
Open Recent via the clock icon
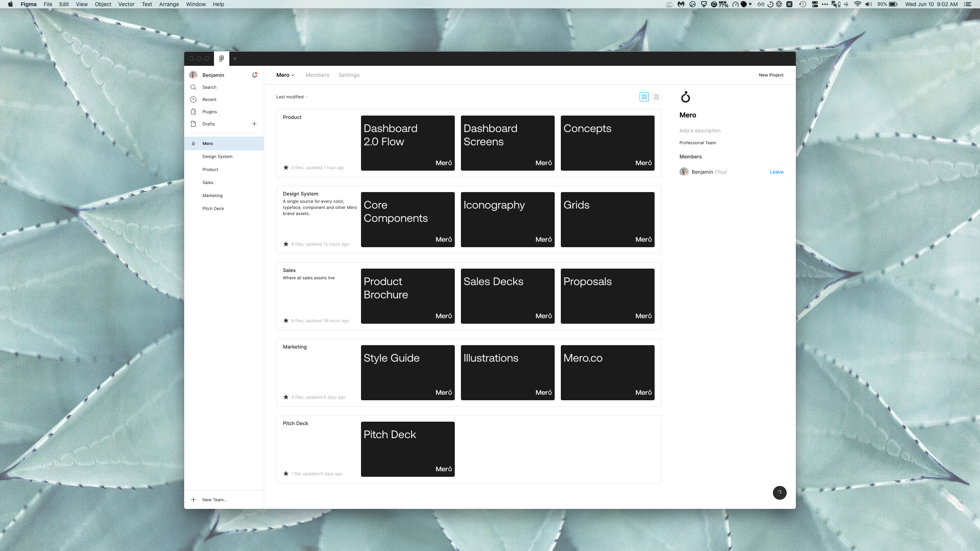click(x=193, y=99)
